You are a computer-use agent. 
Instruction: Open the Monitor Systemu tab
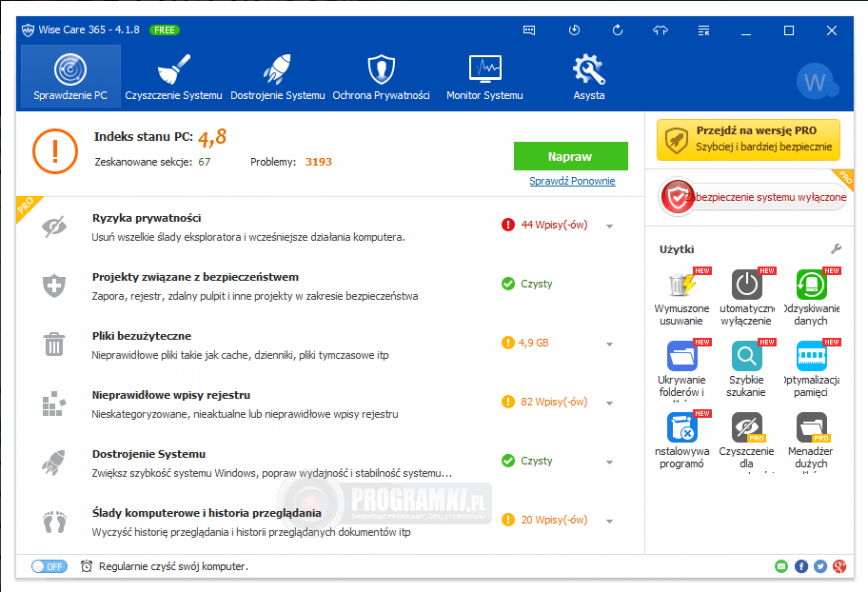tap(484, 76)
